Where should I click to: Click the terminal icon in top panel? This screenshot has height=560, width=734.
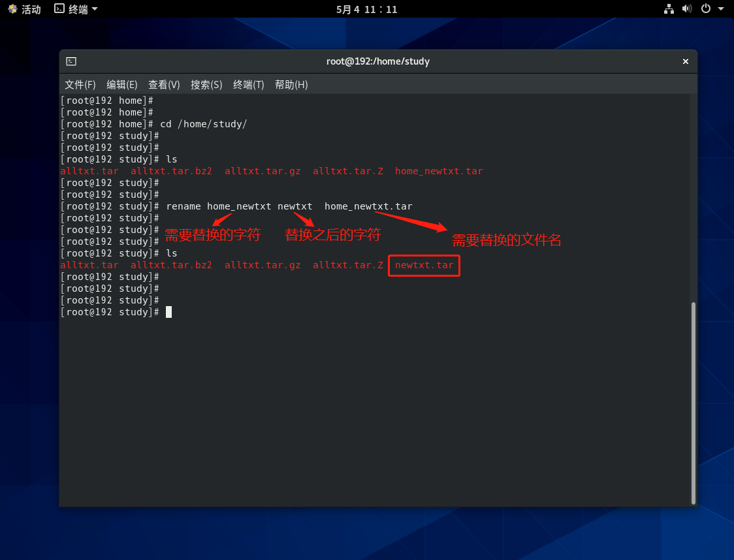point(59,9)
